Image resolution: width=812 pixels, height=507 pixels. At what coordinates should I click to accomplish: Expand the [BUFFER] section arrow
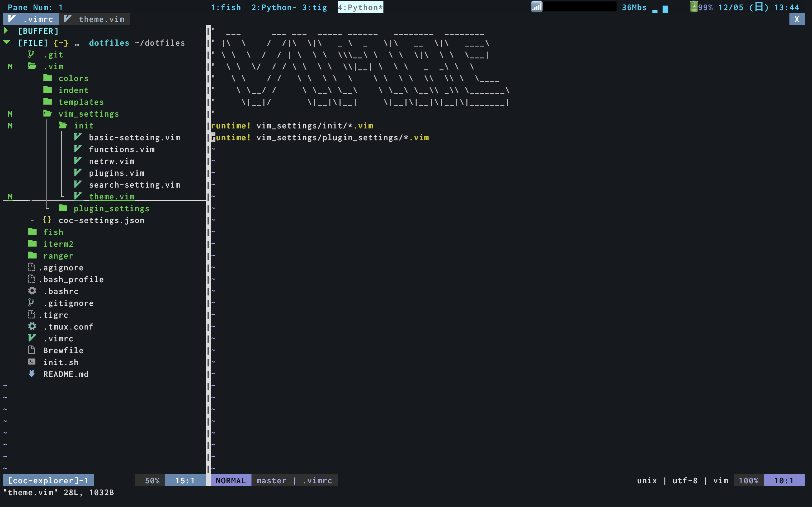point(6,31)
